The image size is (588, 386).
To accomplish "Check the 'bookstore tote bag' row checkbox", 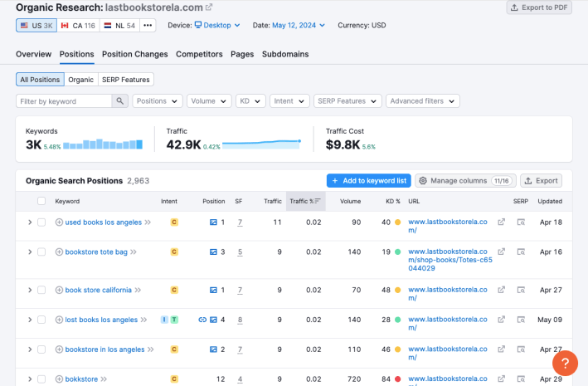I will (x=41, y=252).
